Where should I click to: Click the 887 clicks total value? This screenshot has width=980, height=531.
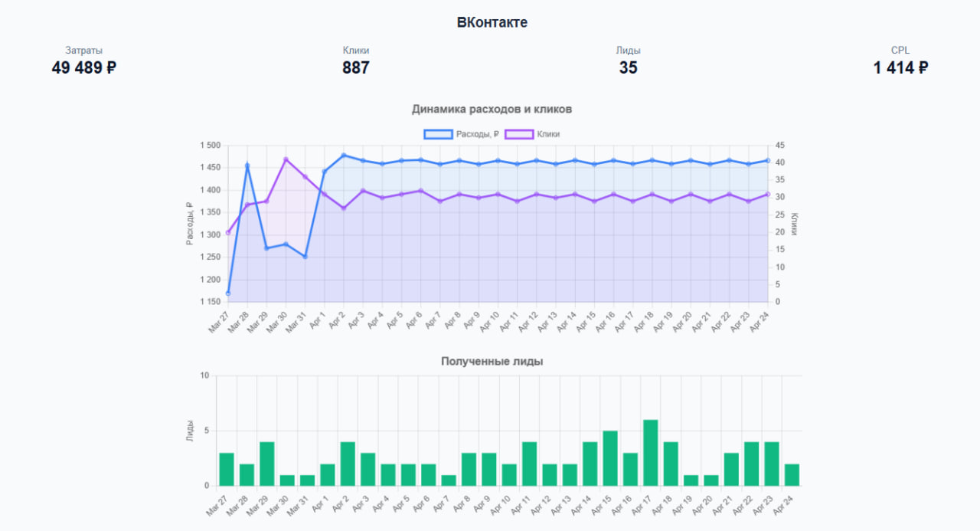356,67
